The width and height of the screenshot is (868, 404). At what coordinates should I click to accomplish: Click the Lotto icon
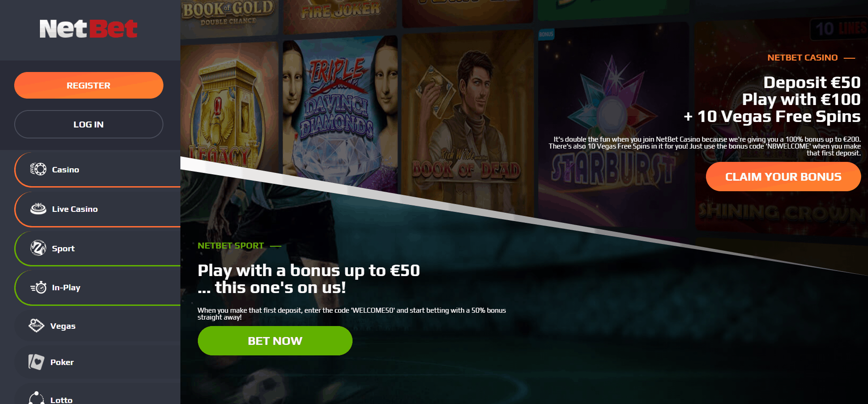[x=36, y=398]
